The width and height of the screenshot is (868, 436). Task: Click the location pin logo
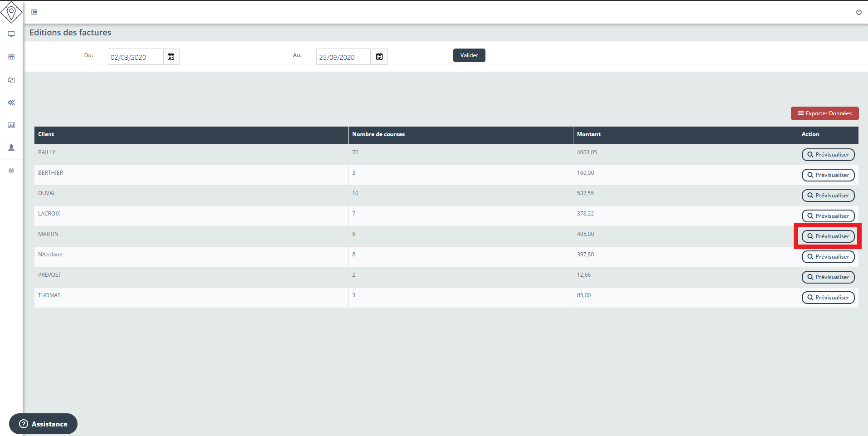tap(11, 12)
